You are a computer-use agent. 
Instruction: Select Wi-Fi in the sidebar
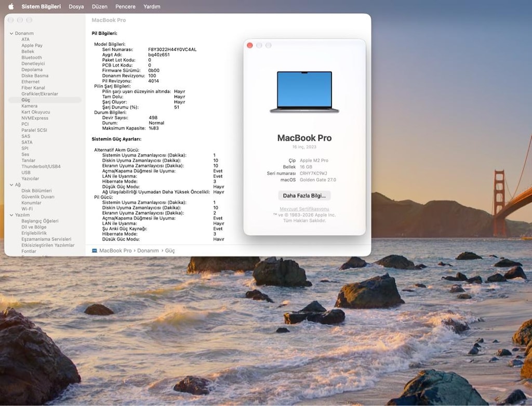pos(27,209)
